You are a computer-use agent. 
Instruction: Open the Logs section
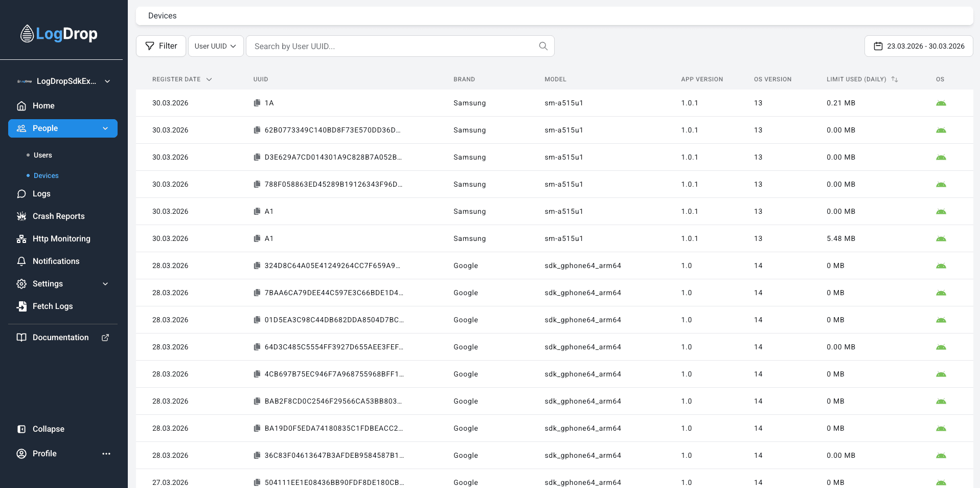coord(63,194)
